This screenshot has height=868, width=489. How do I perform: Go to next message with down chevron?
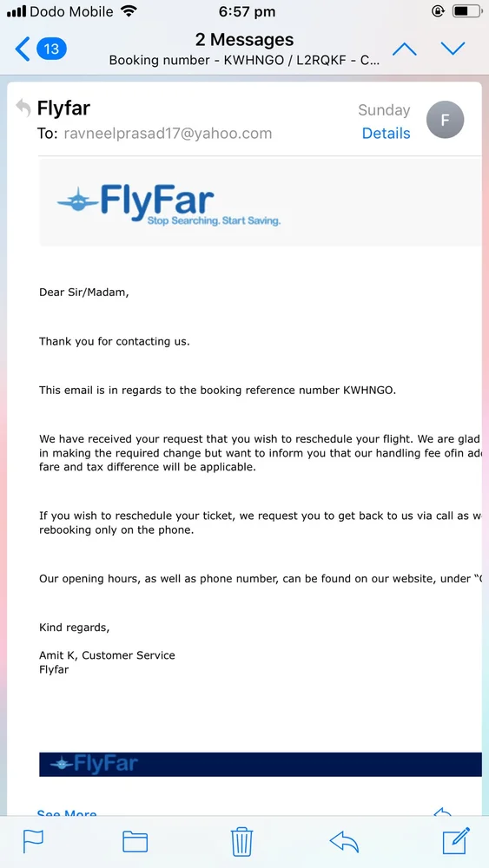(x=453, y=49)
